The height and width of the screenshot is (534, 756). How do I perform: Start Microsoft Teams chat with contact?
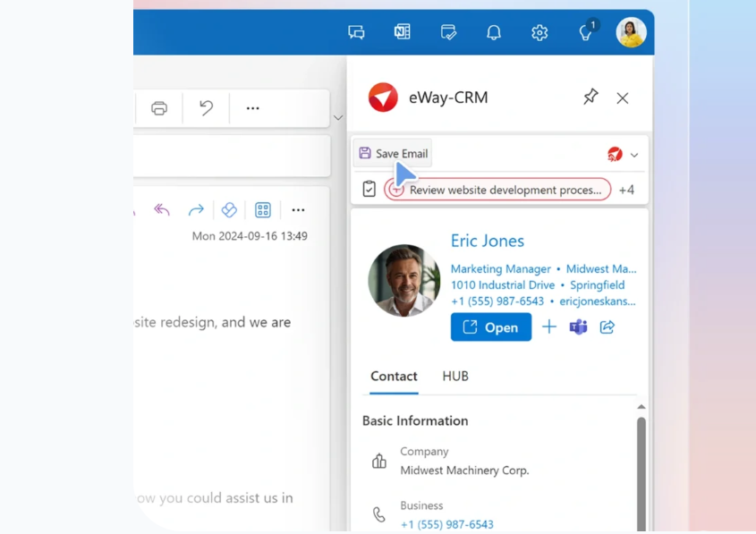(578, 327)
